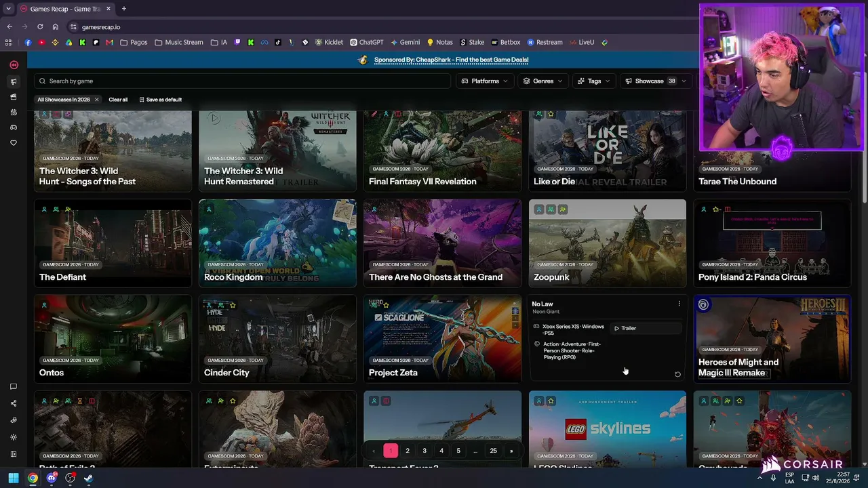Open the Project Zeta game card

pos(442,338)
